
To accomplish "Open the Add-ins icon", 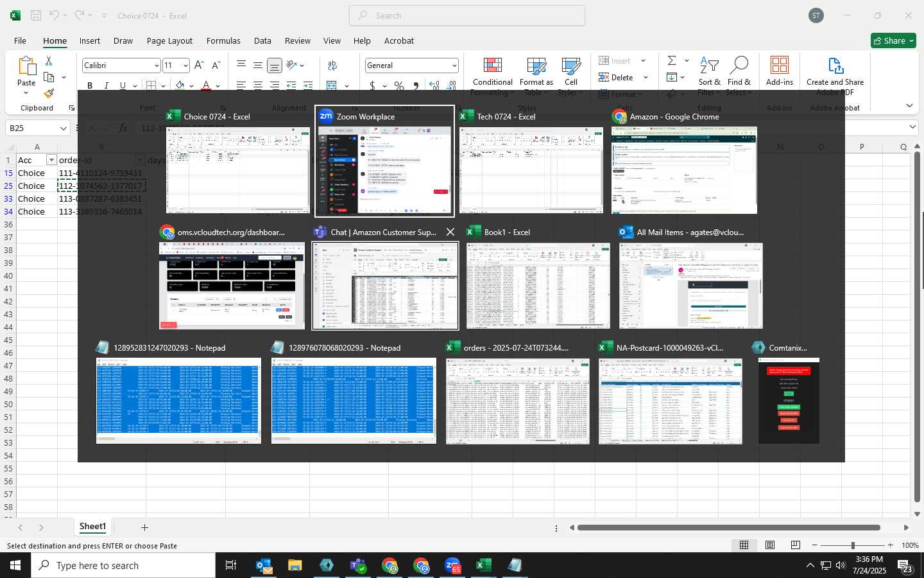I will coord(780,66).
